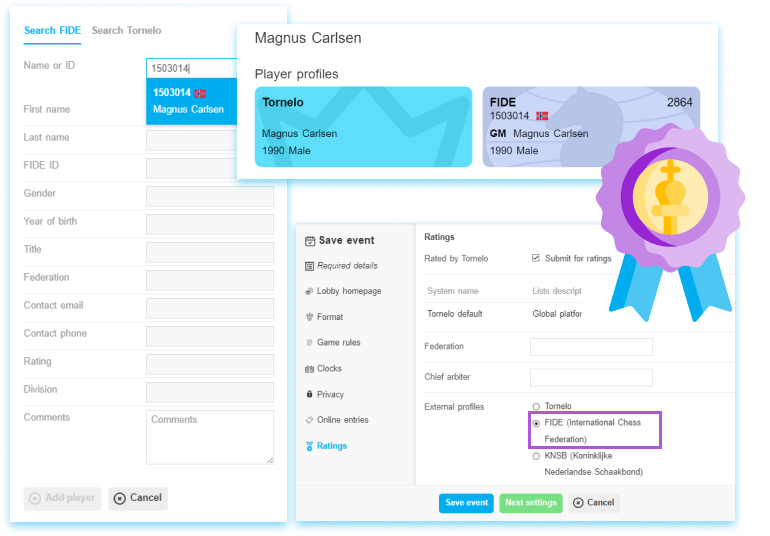Click the Format trophy icon
This screenshot has height=536, width=770.
pos(309,317)
